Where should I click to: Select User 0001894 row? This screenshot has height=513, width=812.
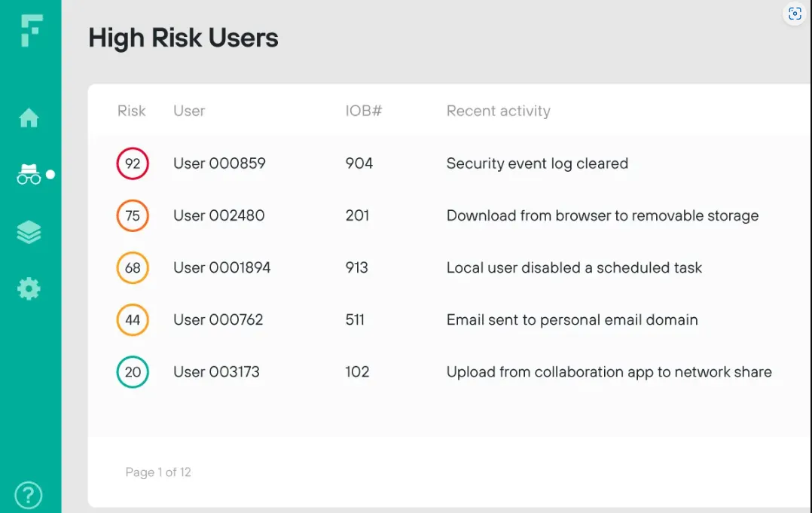221,267
